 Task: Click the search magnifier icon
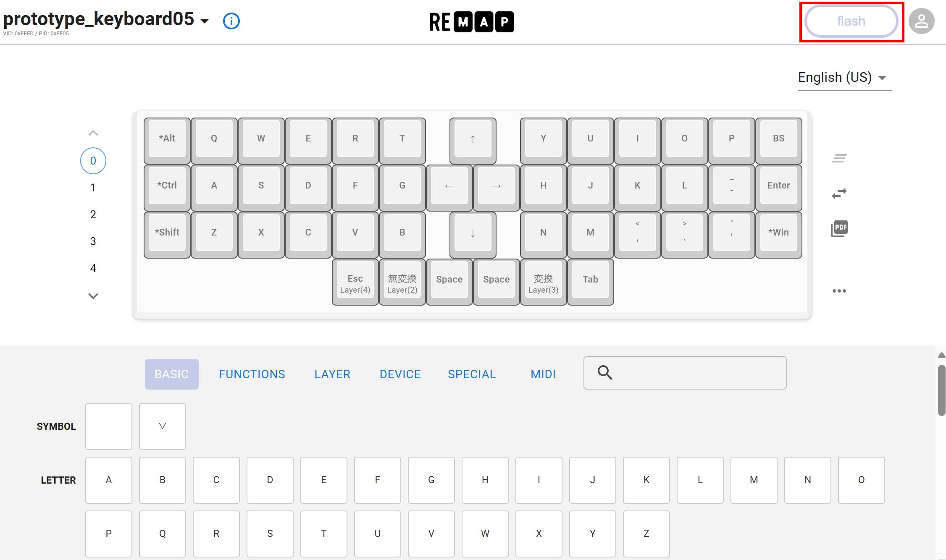(605, 372)
